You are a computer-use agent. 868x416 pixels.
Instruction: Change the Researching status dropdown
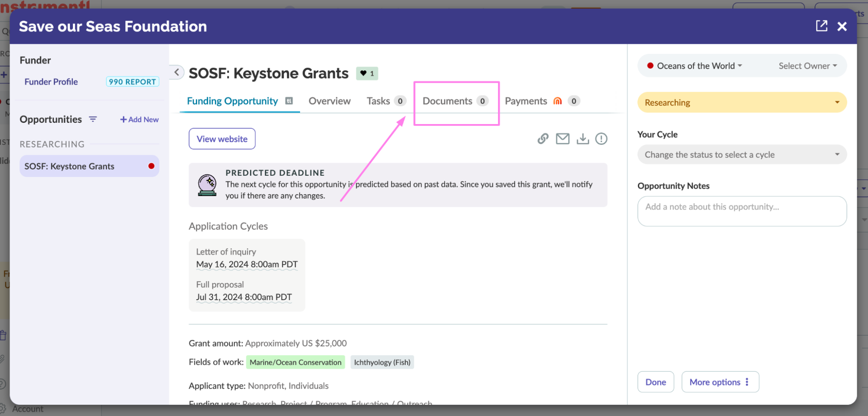742,102
